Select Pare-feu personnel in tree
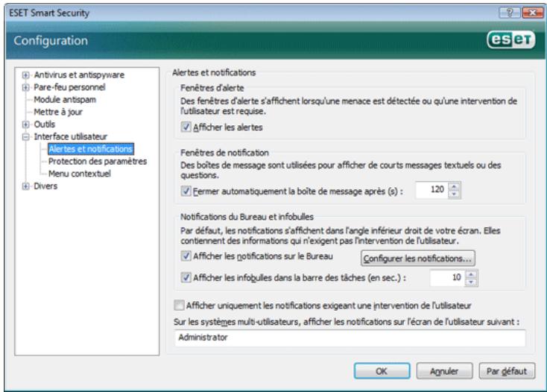This screenshot has width=547, height=392. (69, 87)
